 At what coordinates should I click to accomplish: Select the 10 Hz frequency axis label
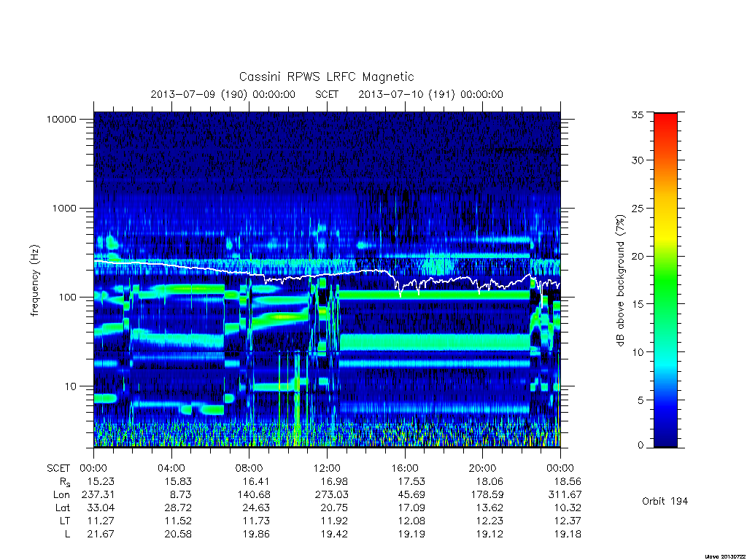click(71, 386)
